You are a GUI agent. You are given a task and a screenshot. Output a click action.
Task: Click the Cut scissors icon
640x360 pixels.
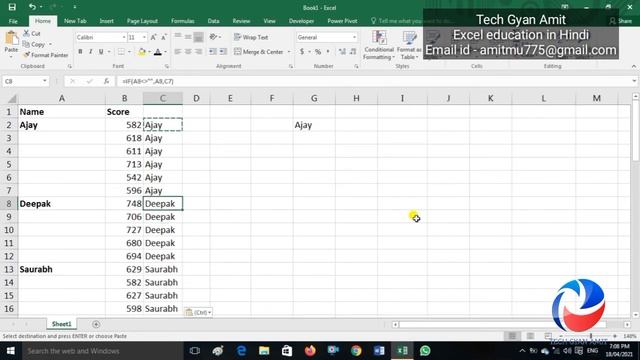click(26, 33)
